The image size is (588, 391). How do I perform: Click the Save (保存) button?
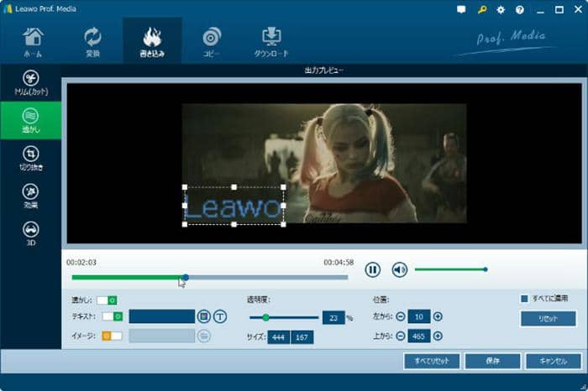point(491,361)
